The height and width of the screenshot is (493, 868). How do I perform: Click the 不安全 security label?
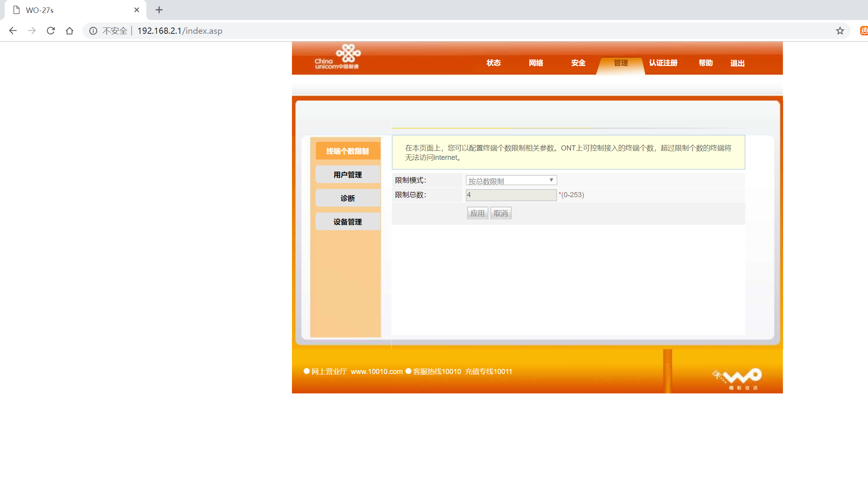tap(115, 31)
